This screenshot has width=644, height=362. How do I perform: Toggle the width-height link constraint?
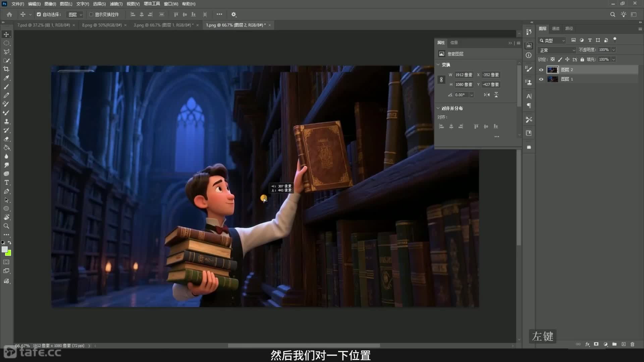pos(441,80)
